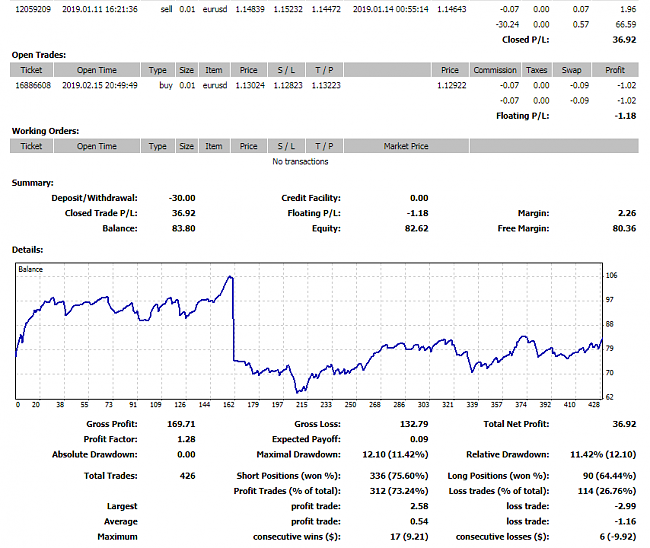Click the Expected Payoff value 0.09
The width and height of the screenshot is (650, 548).
click(419, 439)
